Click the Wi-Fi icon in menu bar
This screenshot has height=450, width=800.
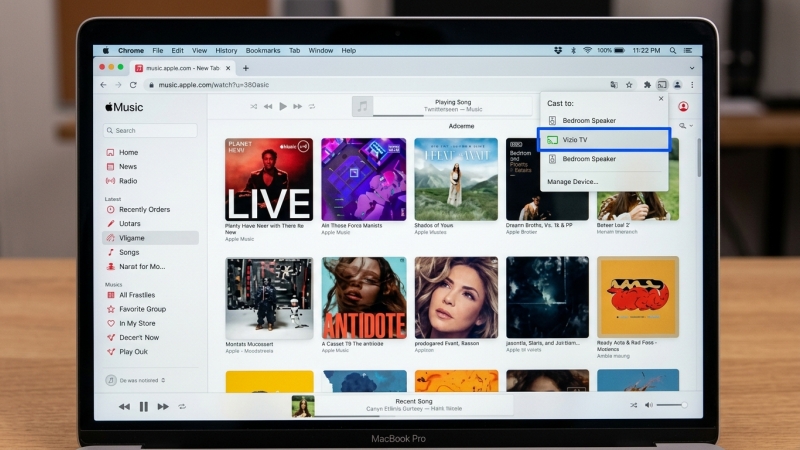coord(588,51)
